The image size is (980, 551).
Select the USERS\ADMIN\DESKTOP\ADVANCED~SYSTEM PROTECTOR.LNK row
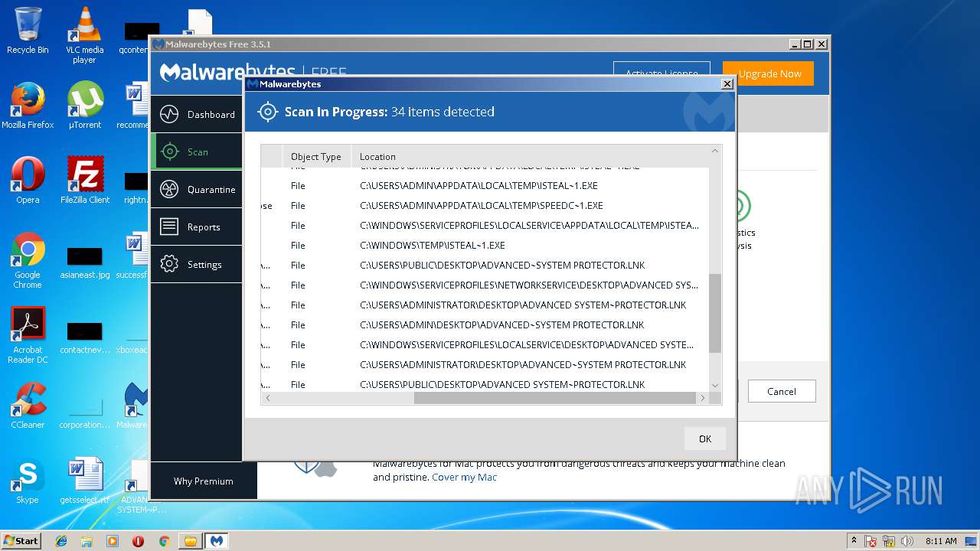(485, 325)
